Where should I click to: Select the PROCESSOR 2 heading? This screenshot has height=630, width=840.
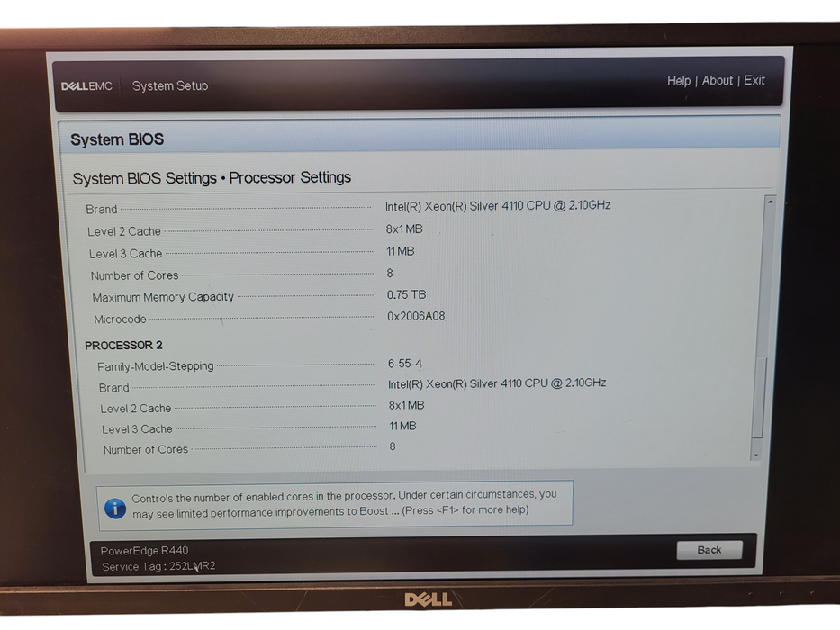(x=123, y=345)
